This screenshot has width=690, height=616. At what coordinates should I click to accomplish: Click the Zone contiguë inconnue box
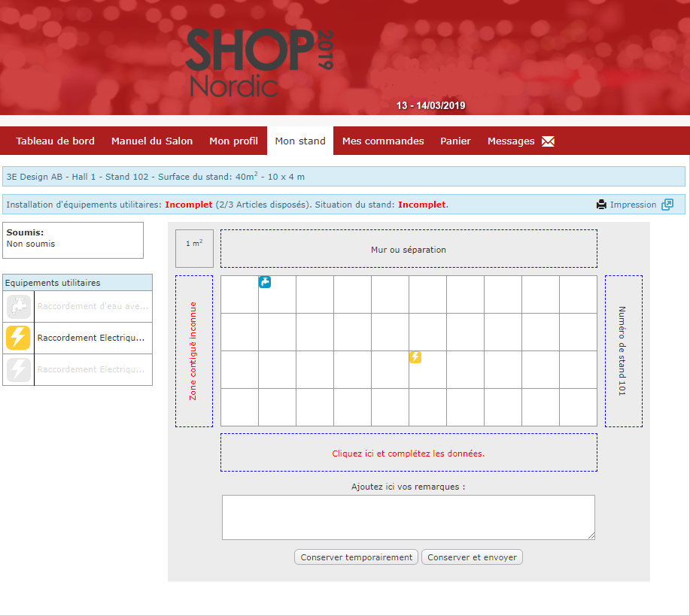pyautogui.click(x=194, y=351)
